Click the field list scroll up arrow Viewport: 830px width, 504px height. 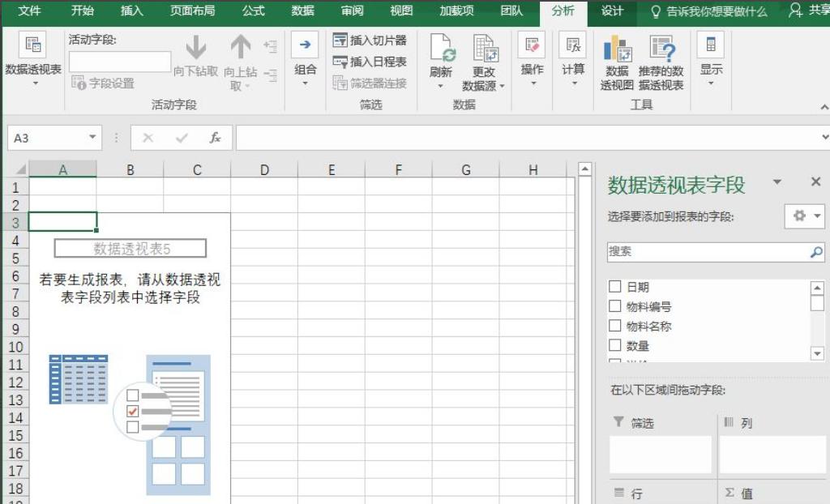click(x=817, y=288)
